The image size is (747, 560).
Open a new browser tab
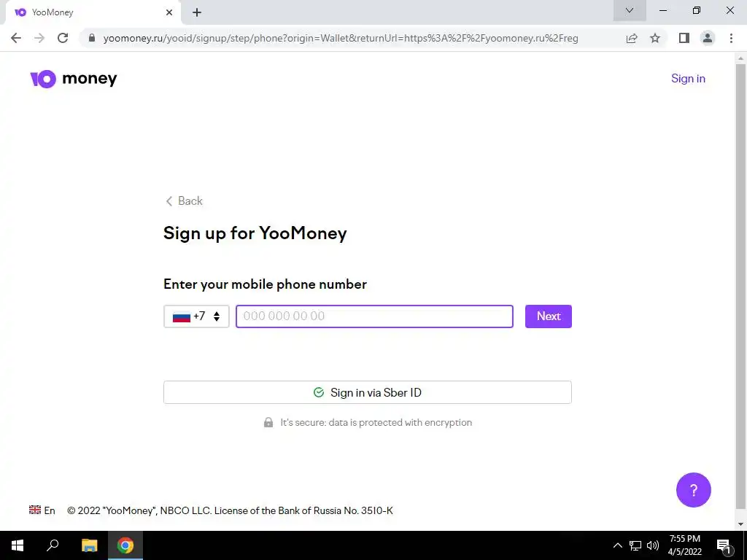[197, 12]
